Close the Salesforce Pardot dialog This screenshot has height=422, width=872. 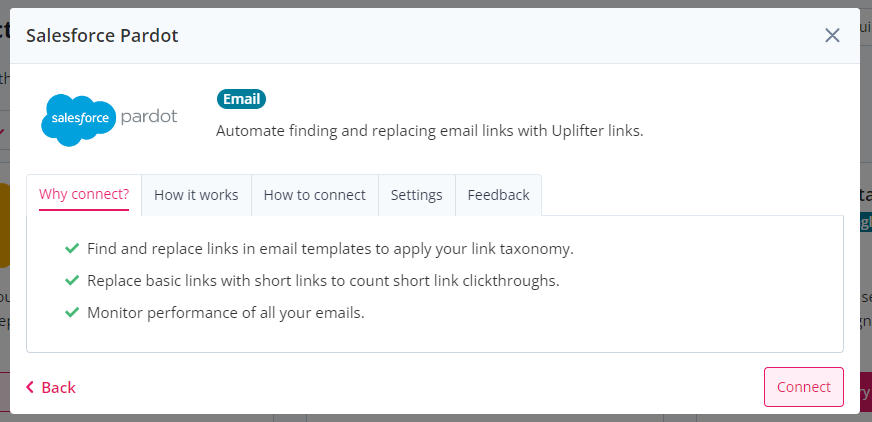click(832, 36)
